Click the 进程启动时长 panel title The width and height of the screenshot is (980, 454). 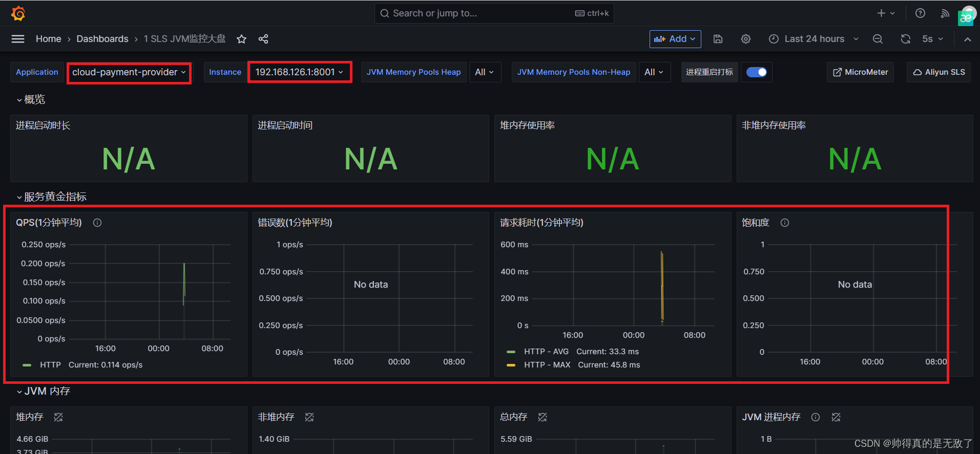point(43,125)
